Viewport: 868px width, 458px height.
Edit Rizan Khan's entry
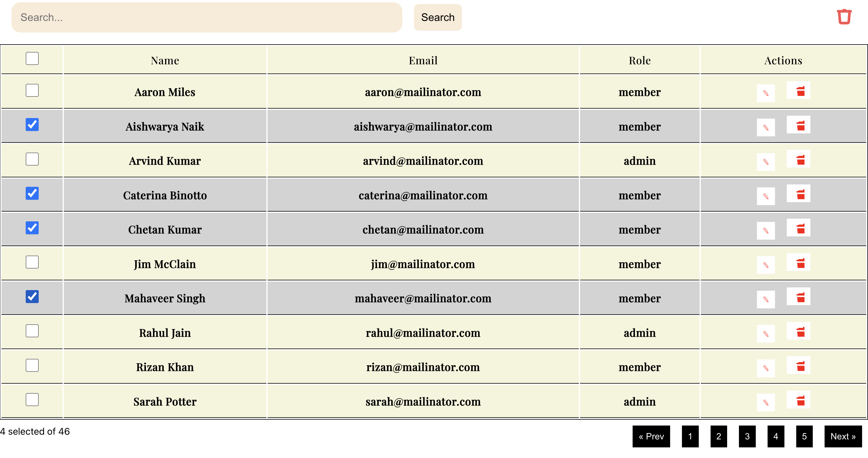(x=766, y=368)
